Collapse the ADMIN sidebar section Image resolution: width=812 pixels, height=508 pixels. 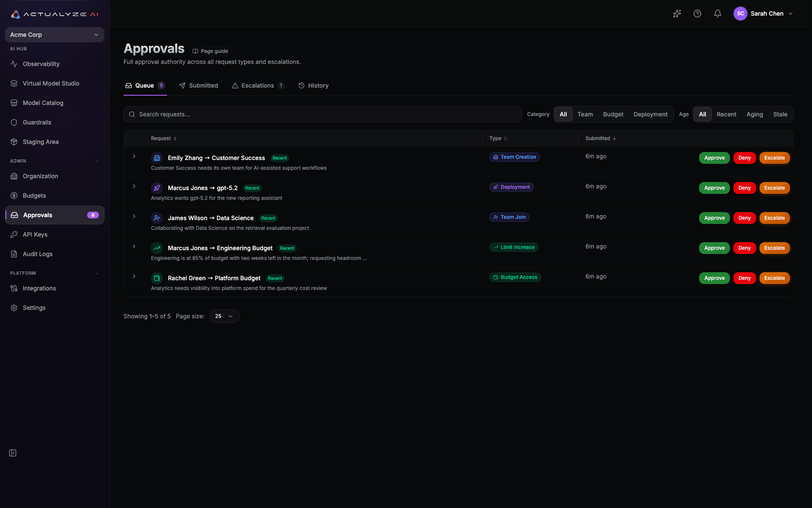97,161
